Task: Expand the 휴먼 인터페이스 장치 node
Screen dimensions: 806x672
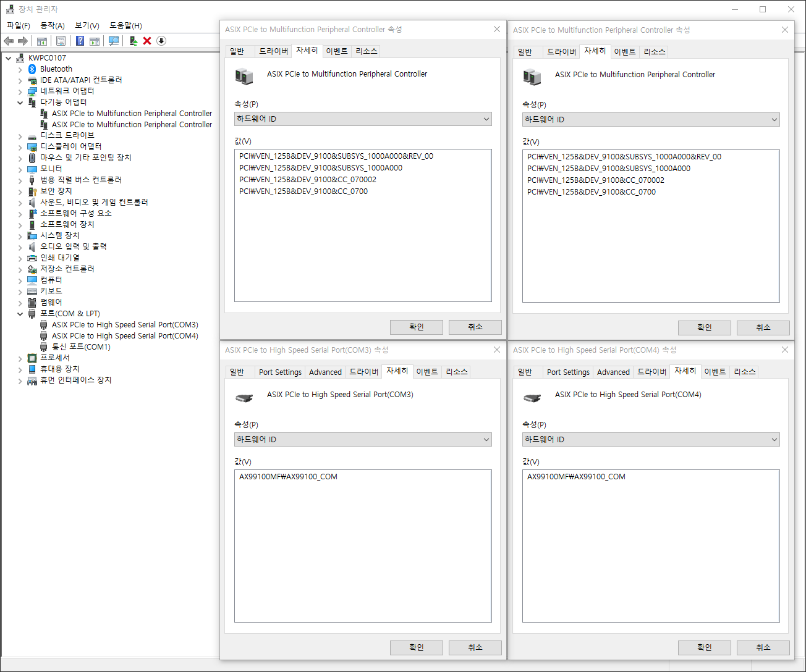Action: pos(20,380)
